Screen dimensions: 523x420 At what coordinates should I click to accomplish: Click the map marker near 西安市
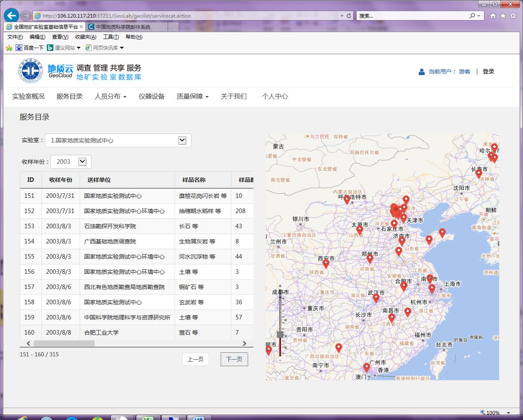[x=326, y=264]
